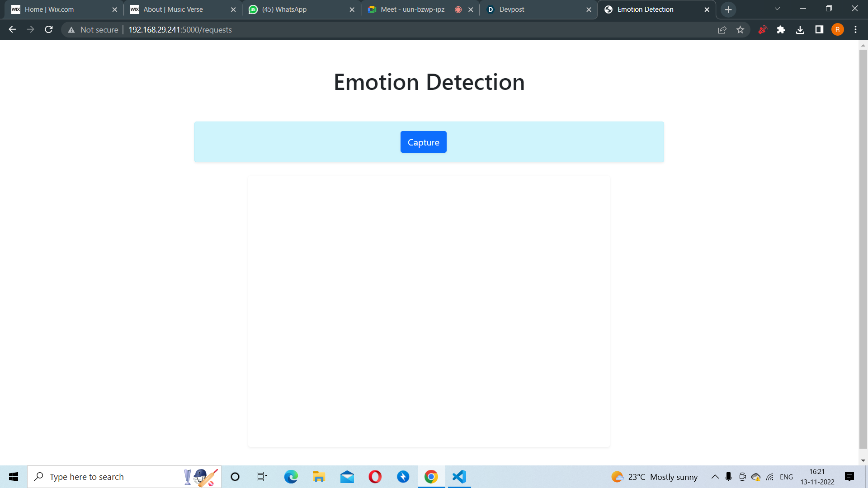Viewport: 868px width, 488px height.
Task: Toggle microphone icon in system tray
Action: [x=728, y=477]
